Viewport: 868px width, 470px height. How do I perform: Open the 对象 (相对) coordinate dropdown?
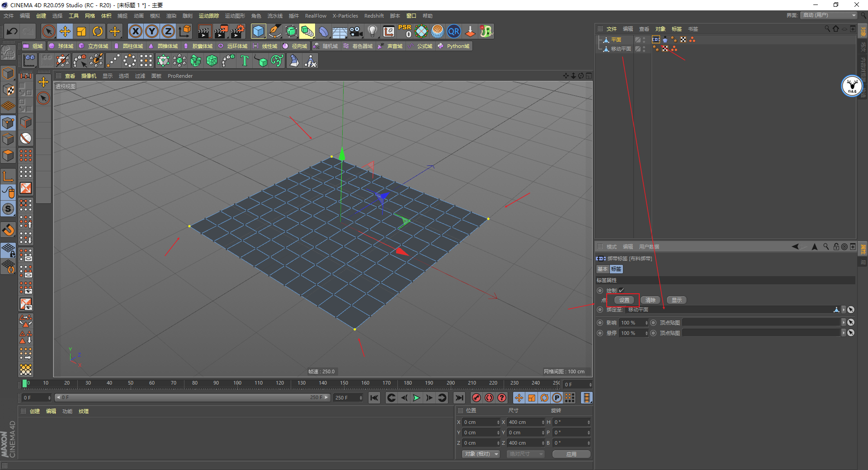coord(481,454)
